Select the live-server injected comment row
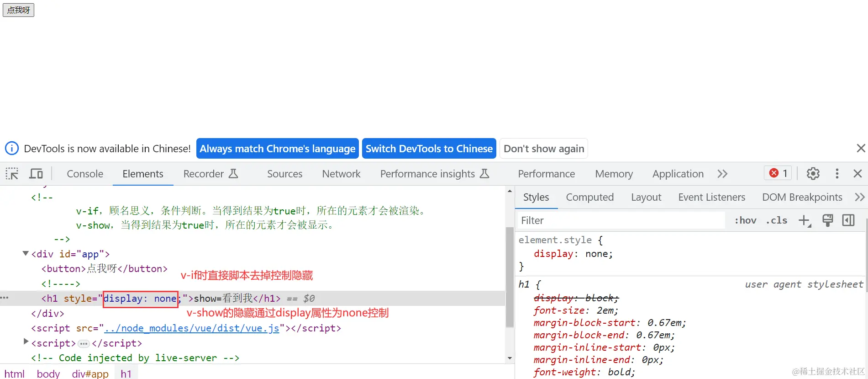This screenshot has width=868, height=379. 135,358
